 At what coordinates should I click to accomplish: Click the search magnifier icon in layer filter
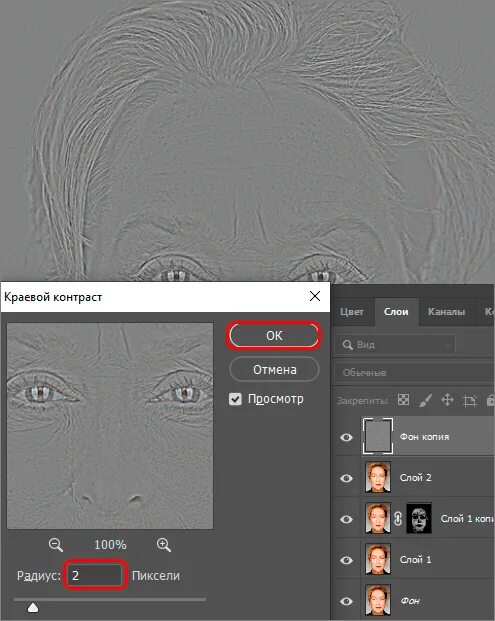[x=348, y=345]
